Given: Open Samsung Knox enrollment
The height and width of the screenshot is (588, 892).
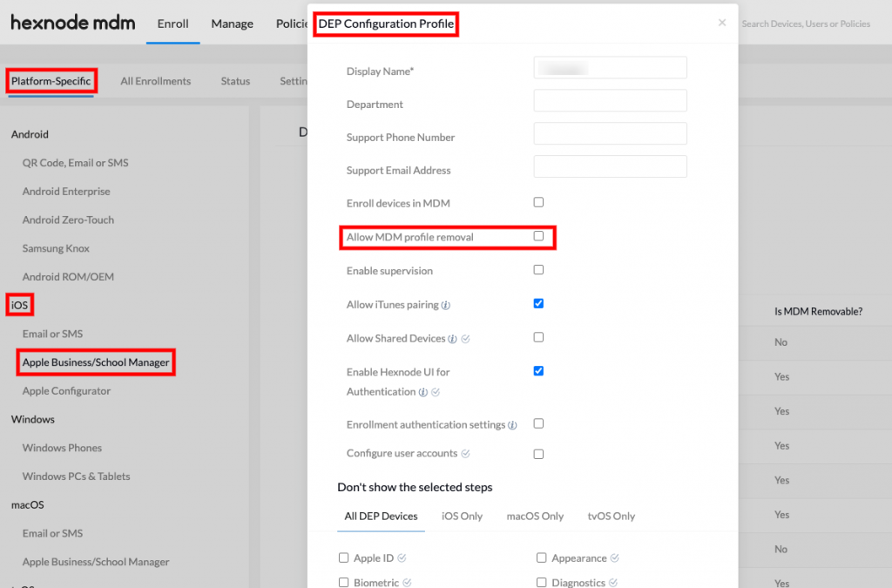Looking at the screenshot, I should 56,248.
